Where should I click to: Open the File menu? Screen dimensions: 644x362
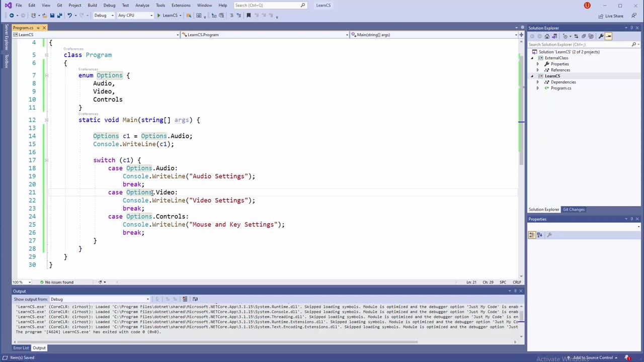(x=19, y=5)
